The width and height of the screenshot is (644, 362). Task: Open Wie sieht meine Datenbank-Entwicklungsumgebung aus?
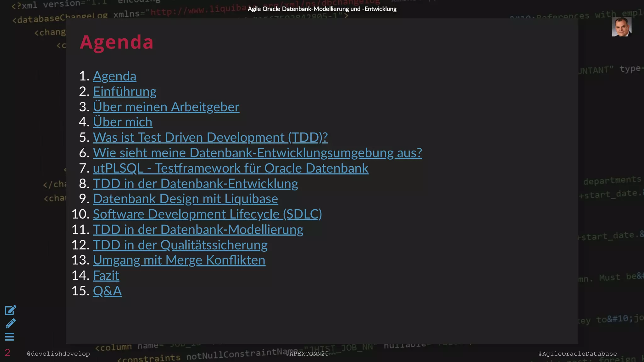coord(258,153)
